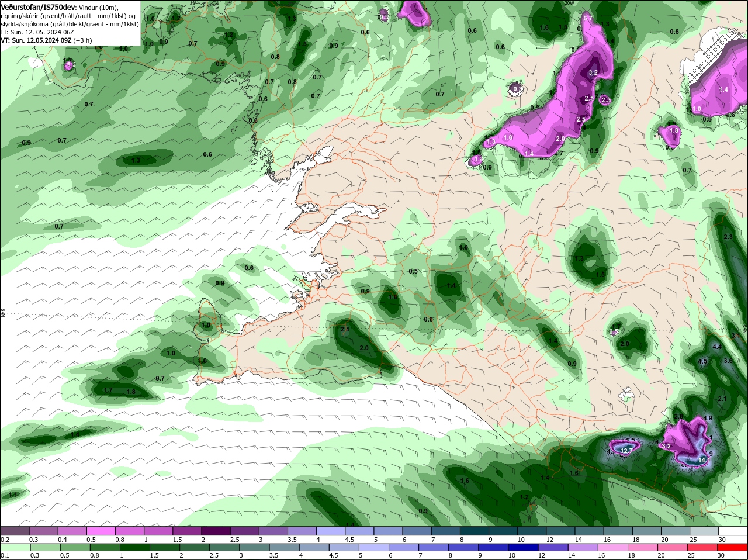Pick rain scale swatch between 0.1 and 0.3
The width and height of the screenshot is (748, 560).
tap(15, 547)
